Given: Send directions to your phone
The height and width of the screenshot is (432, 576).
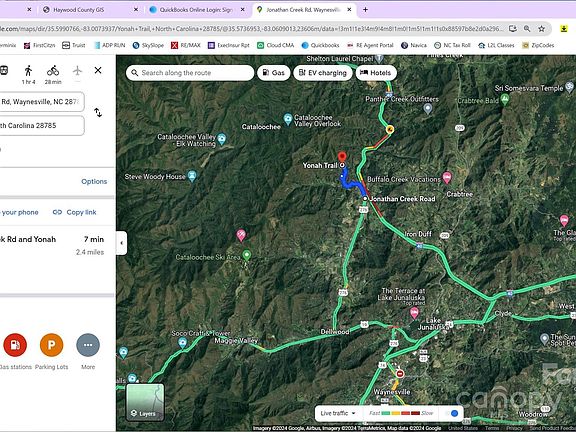Looking at the screenshot, I should (x=19, y=212).
